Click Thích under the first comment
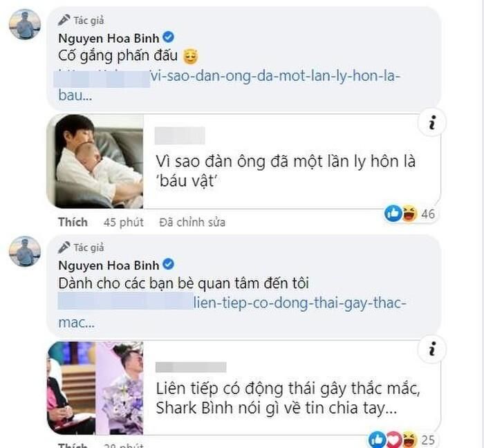Screen dimensions: 484x448 tap(73, 222)
